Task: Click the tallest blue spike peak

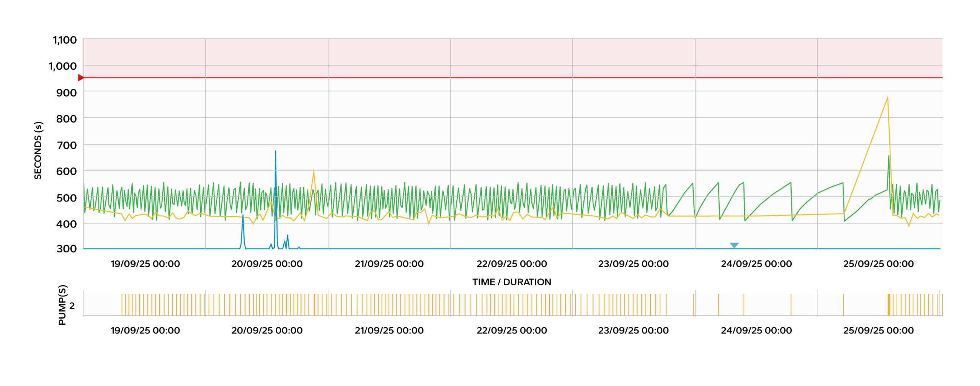Action: 275,152
